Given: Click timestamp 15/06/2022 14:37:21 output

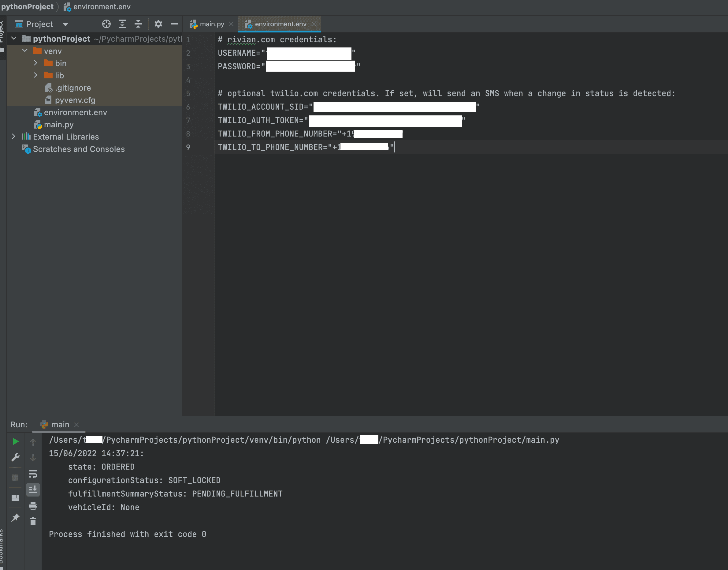Looking at the screenshot, I should click(96, 453).
